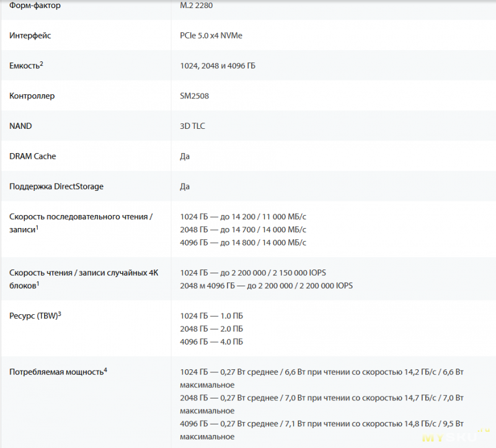Click the Поддержка DirectStorage label

point(56,187)
